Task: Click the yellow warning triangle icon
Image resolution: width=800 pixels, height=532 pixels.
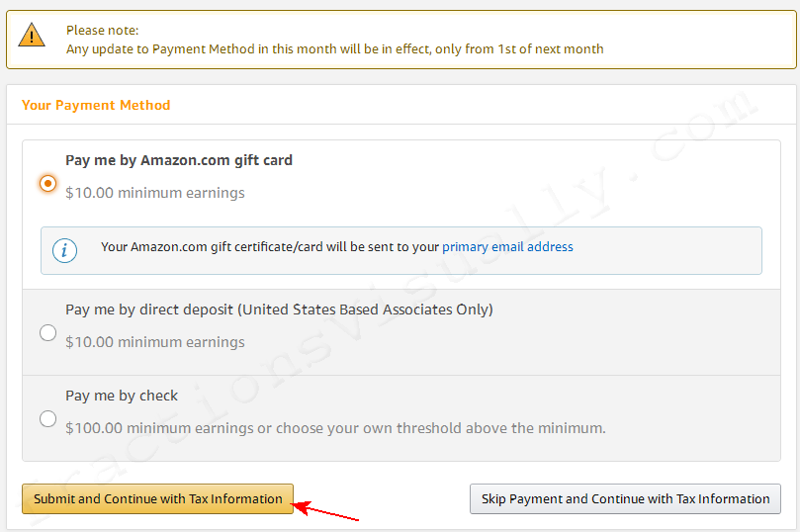Action: [x=32, y=35]
